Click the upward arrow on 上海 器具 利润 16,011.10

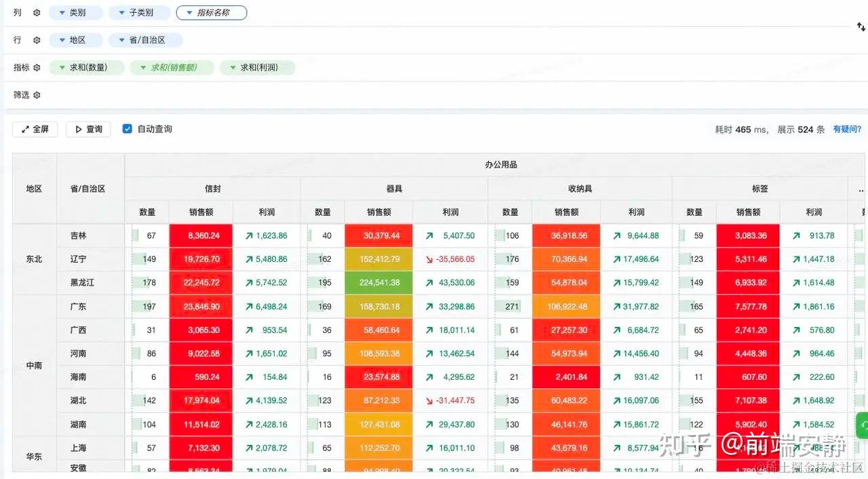coord(430,448)
